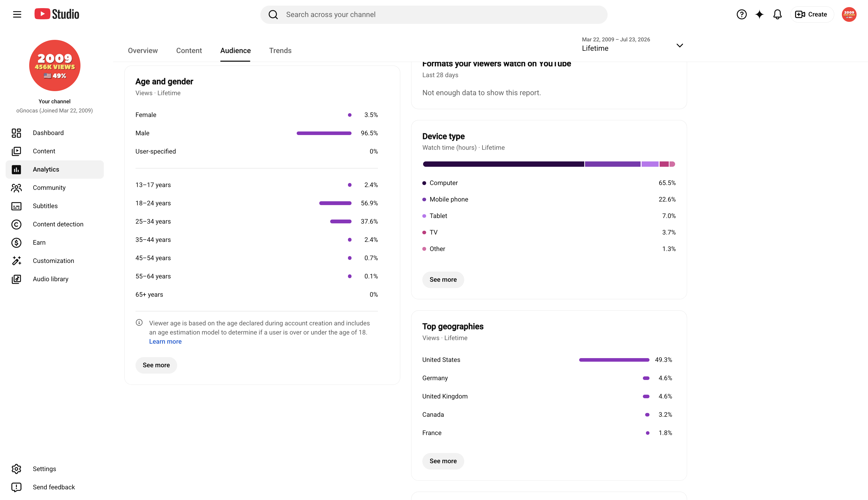Image resolution: width=868 pixels, height=500 pixels.
Task: Click the Help question mark icon
Action: [x=741, y=14]
